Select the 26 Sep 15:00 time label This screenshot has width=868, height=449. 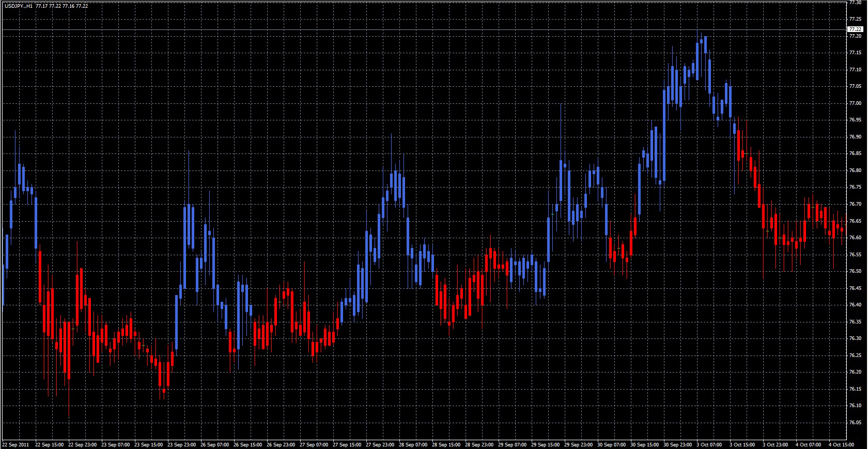click(247, 444)
